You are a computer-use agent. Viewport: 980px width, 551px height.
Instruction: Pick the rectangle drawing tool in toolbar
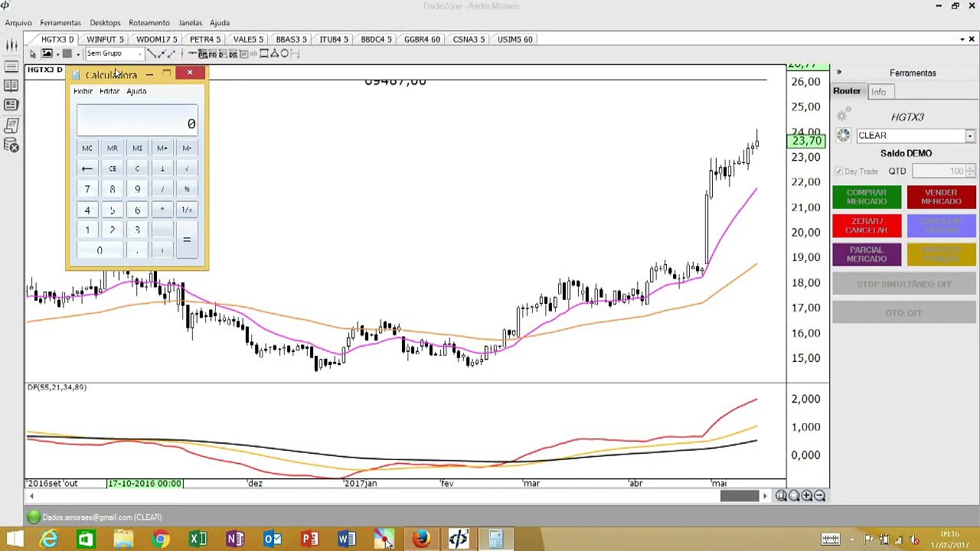pyautogui.click(x=264, y=54)
